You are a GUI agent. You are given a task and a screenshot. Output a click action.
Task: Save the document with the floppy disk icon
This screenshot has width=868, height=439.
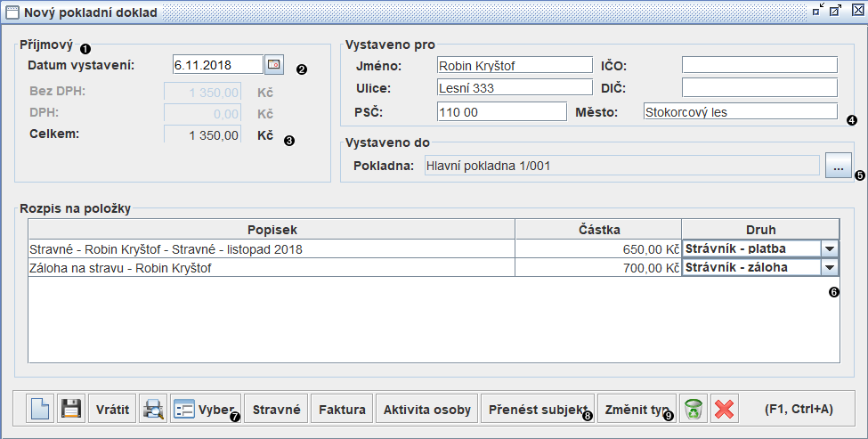pyautogui.click(x=69, y=410)
